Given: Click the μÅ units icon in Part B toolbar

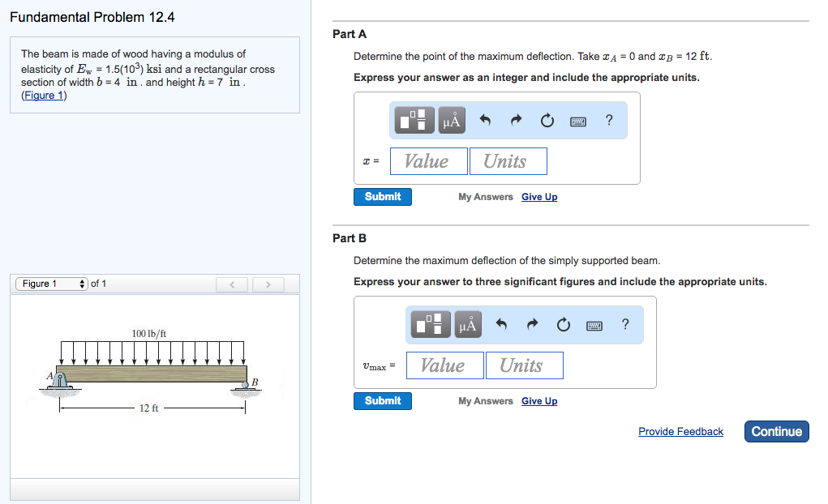Looking at the screenshot, I should point(467,324).
